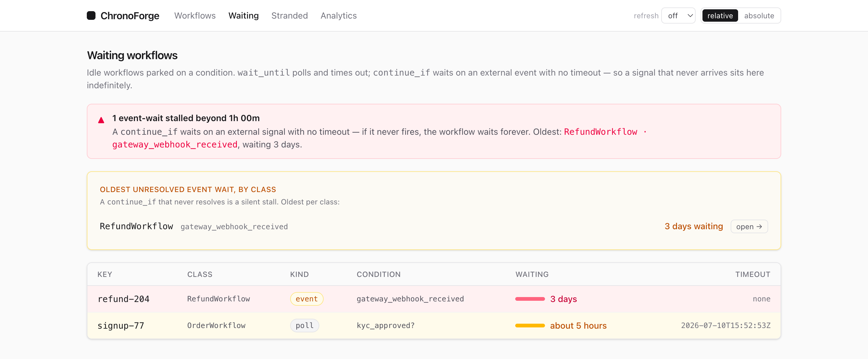This screenshot has height=359, width=868.
Task: Click the KIND column header
Action: tap(299, 274)
